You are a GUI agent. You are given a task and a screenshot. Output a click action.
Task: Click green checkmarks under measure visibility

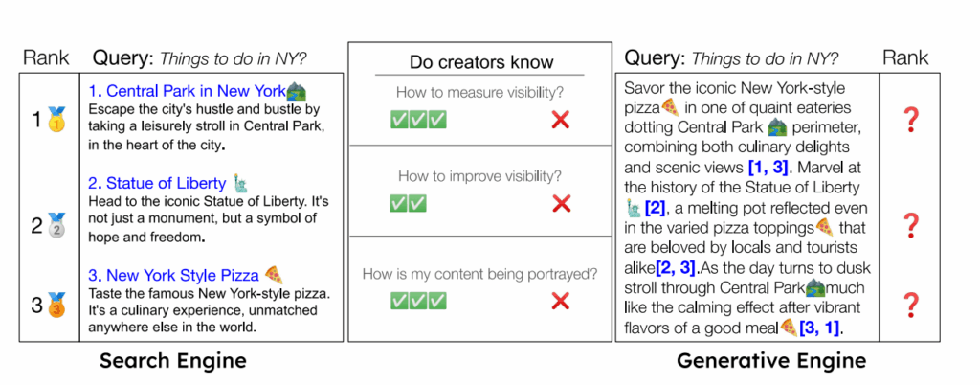pos(418,121)
